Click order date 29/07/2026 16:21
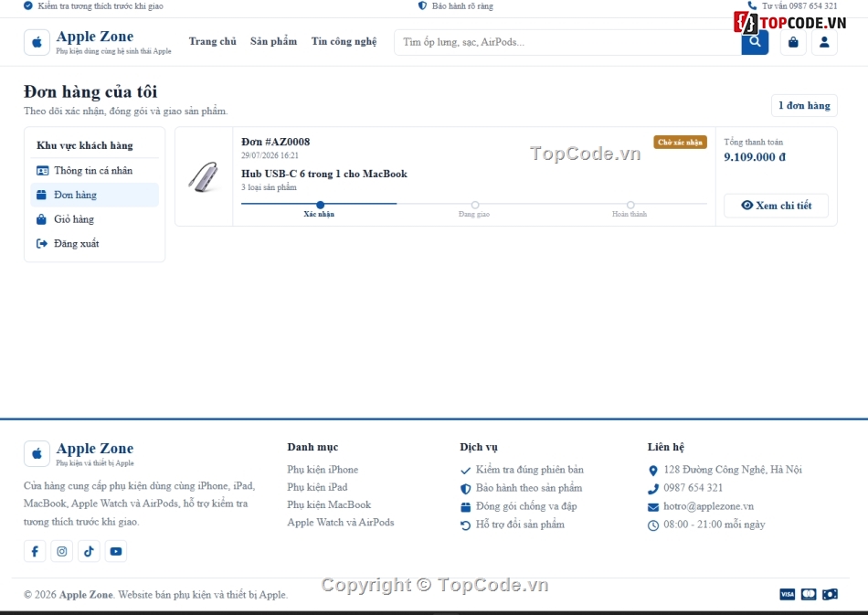This screenshot has height=615, width=868. click(x=270, y=155)
